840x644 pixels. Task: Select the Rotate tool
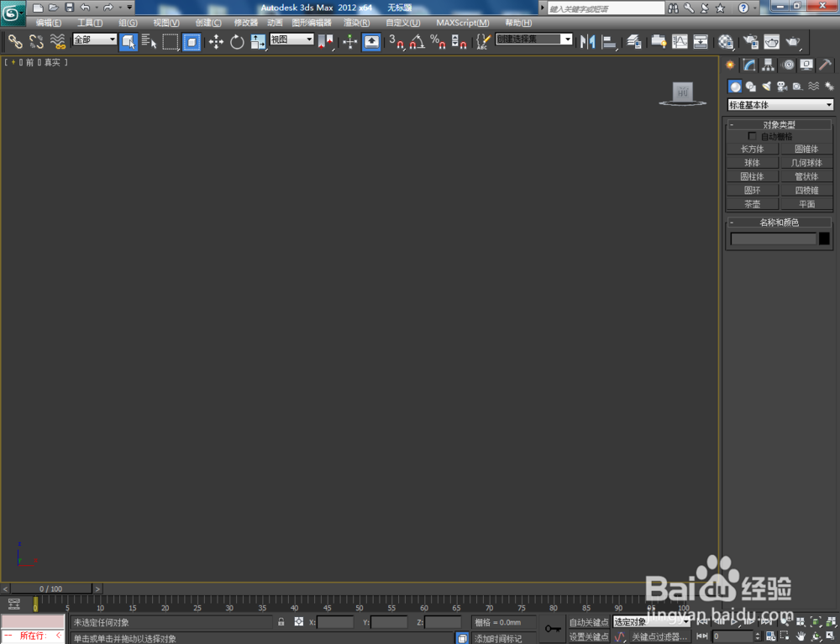[237, 42]
